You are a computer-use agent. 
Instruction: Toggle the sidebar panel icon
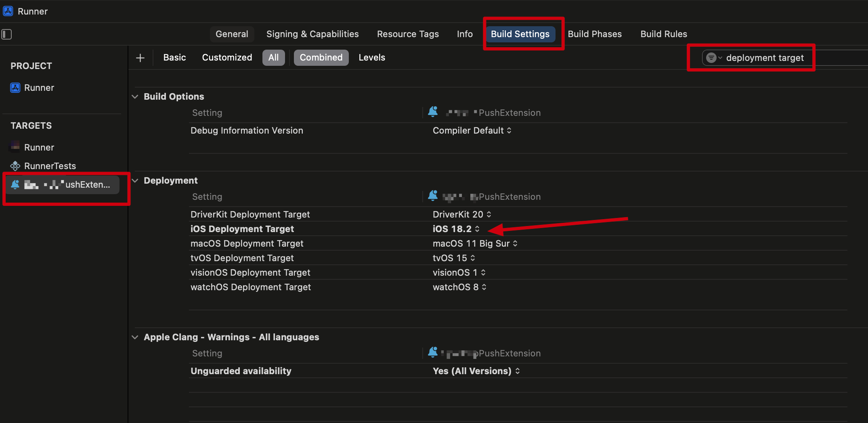pyautogui.click(x=6, y=34)
